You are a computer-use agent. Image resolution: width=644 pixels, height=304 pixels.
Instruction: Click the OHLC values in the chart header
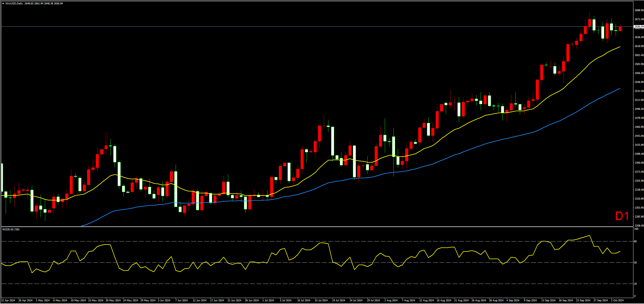click(x=44, y=4)
